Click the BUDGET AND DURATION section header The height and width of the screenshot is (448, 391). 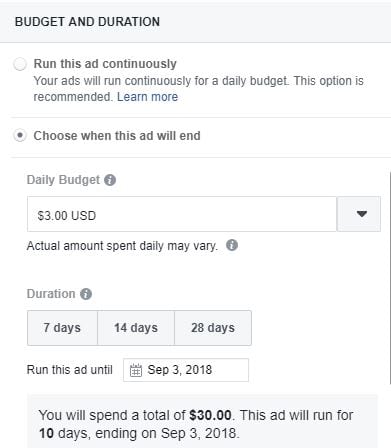click(x=87, y=22)
